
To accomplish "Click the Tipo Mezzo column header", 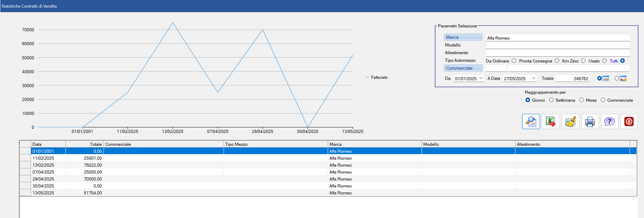I will [x=276, y=144].
